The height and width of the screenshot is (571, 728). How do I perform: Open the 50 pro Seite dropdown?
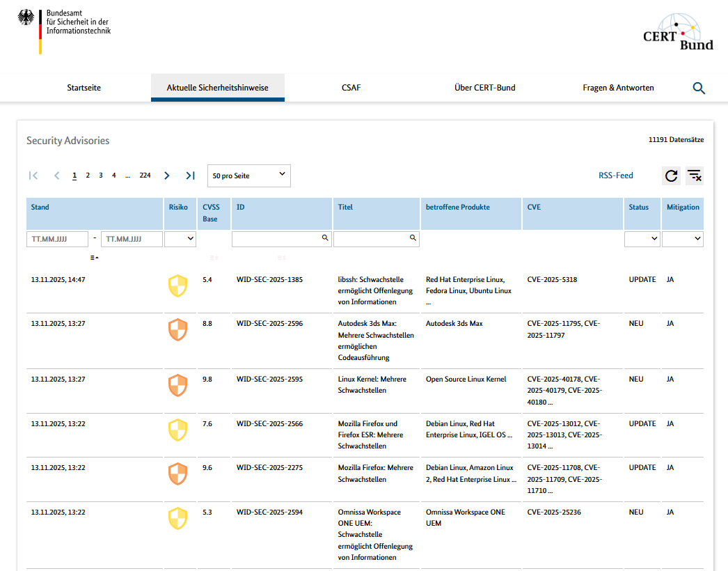(249, 175)
